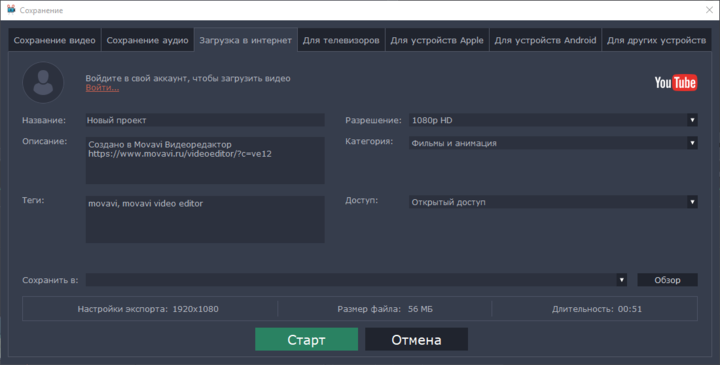Click the green Старт button
The image size is (720, 365).
click(306, 339)
